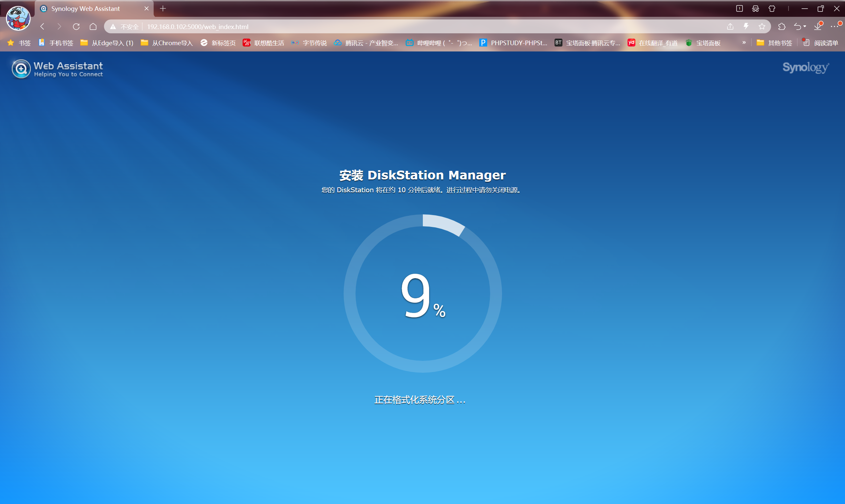Viewport: 845px width, 504px height.
Task: Open the 其他书签 folder
Action: 774,43
